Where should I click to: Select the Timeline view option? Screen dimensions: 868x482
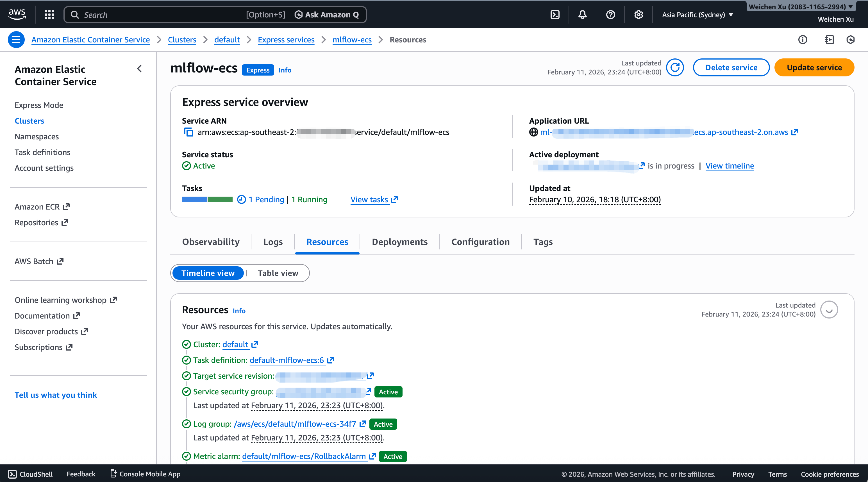click(208, 273)
